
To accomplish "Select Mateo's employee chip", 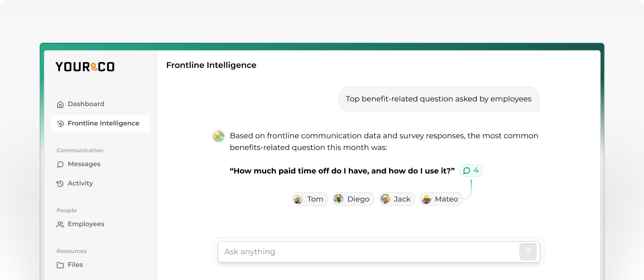I will [441, 199].
